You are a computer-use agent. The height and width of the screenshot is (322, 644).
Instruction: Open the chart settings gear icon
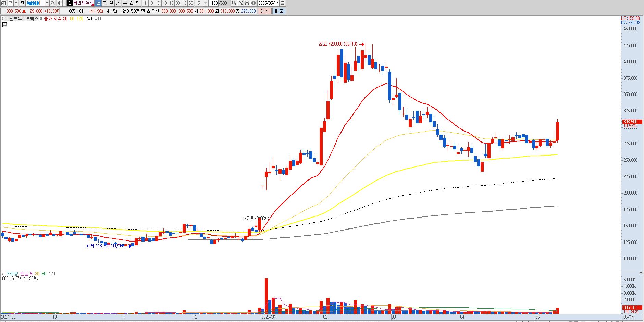coord(253,3)
